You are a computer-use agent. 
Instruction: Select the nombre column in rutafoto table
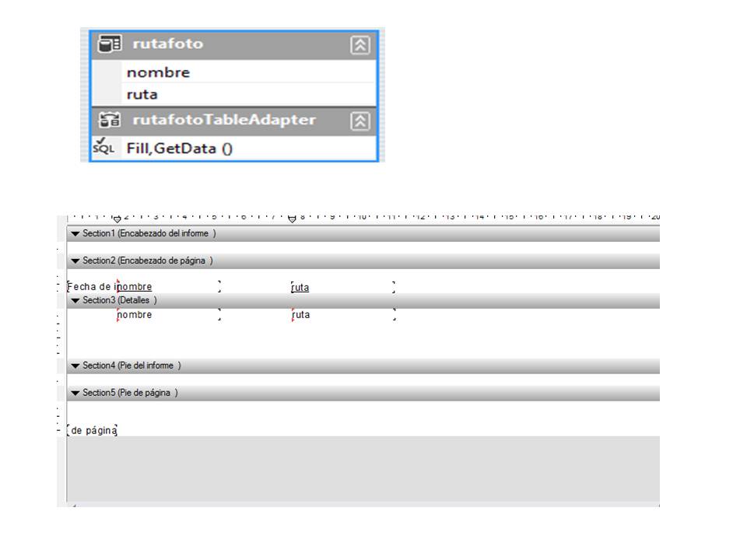[x=234, y=72]
